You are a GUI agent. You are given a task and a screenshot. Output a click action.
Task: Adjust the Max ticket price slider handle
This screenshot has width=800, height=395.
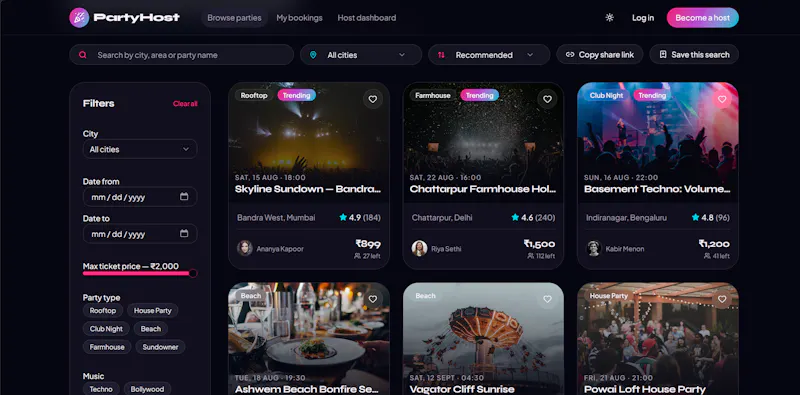(x=193, y=274)
